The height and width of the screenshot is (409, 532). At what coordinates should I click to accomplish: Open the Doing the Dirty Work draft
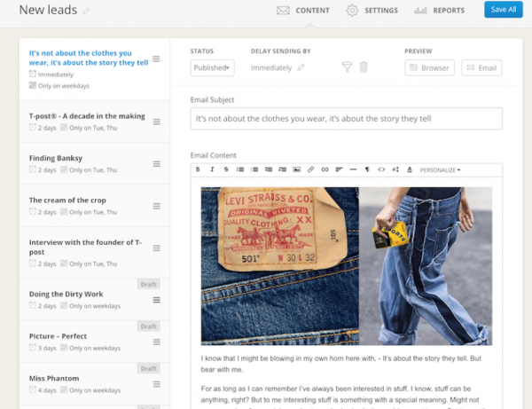[x=94, y=299]
